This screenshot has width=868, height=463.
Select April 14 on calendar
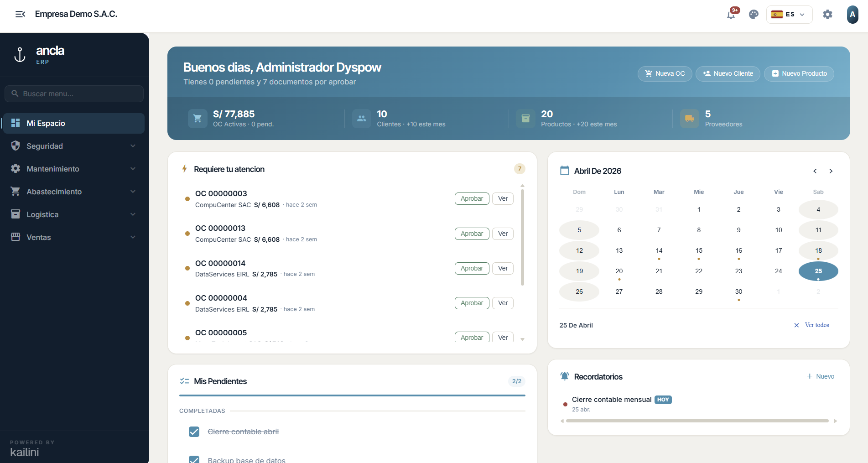(x=659, y=251)
